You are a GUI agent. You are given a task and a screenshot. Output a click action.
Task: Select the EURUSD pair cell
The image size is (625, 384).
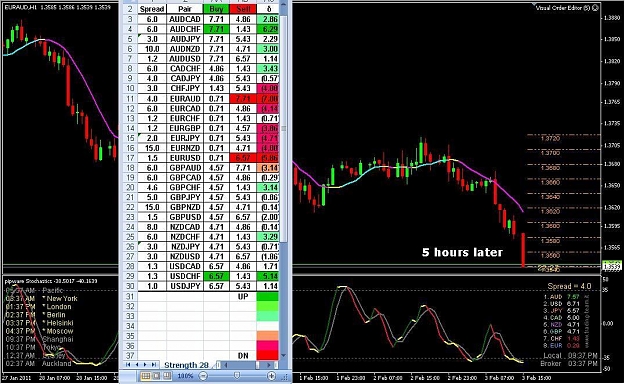click(185, 158)
